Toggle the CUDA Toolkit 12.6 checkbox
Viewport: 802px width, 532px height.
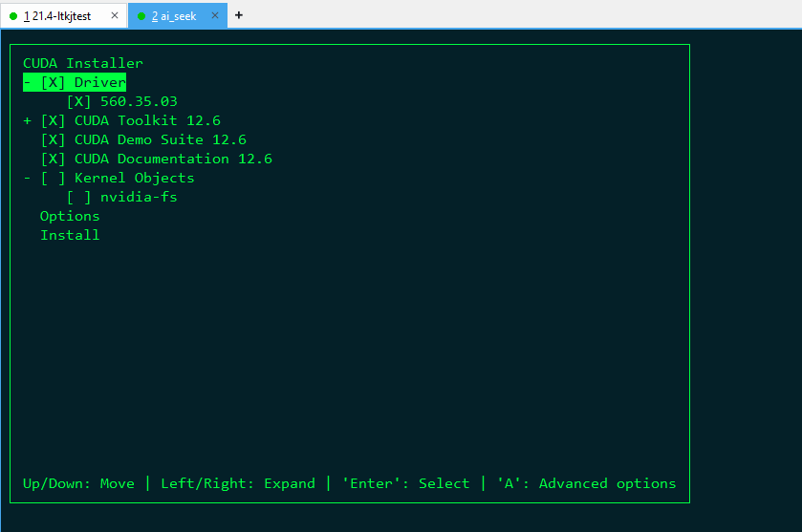point(54,120)
